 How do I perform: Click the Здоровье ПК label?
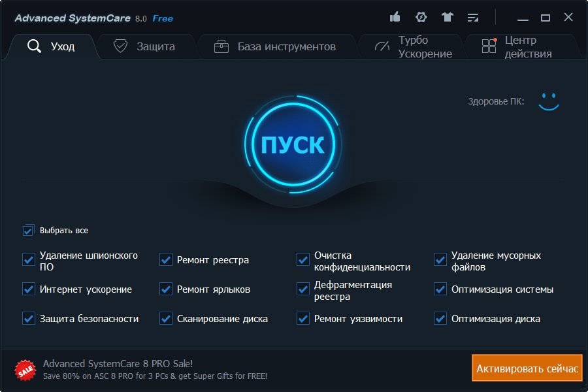pyautogui.click(x=496, y=101)
